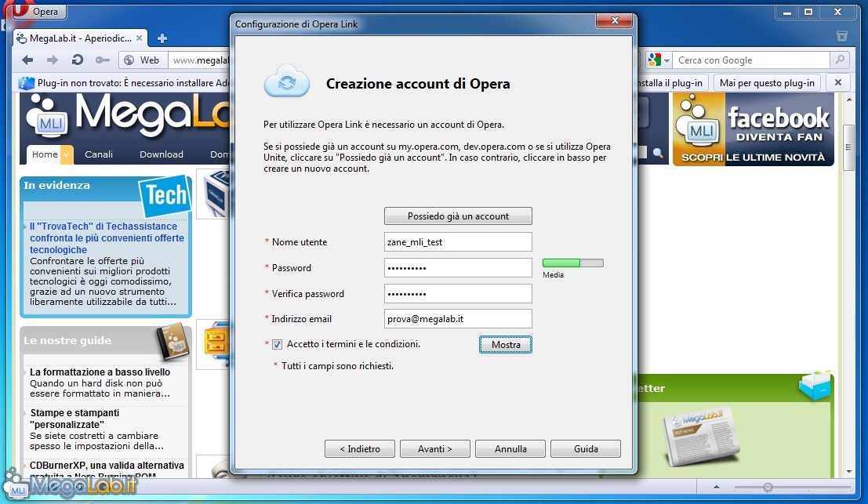
Task: Expand the Home tab dropdown arrow
Action: pyautogui.click(x=67, y=155)
